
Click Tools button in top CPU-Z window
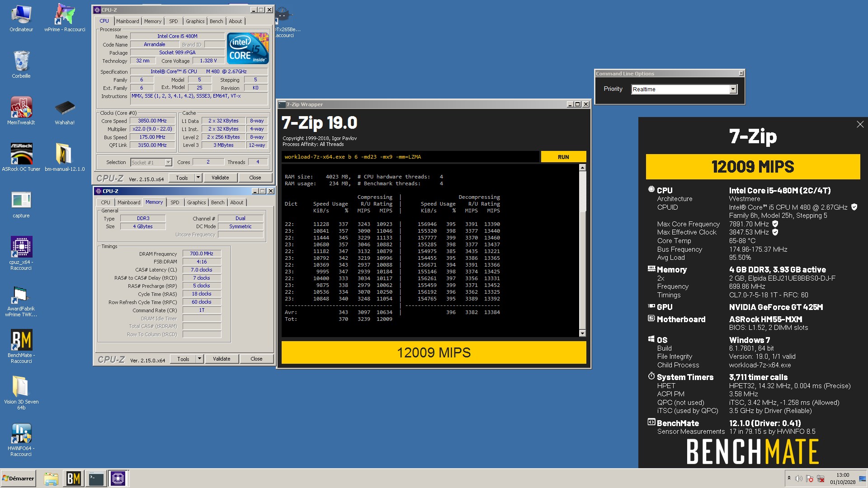click(x=182, y=178)
